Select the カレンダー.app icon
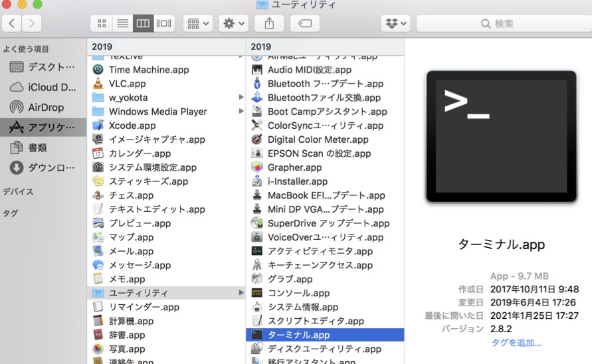 coord(98,153)
